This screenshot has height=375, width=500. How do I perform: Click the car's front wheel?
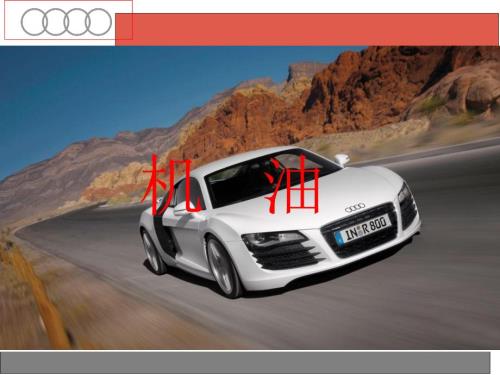pyautogui.click(x=223, y=268)
